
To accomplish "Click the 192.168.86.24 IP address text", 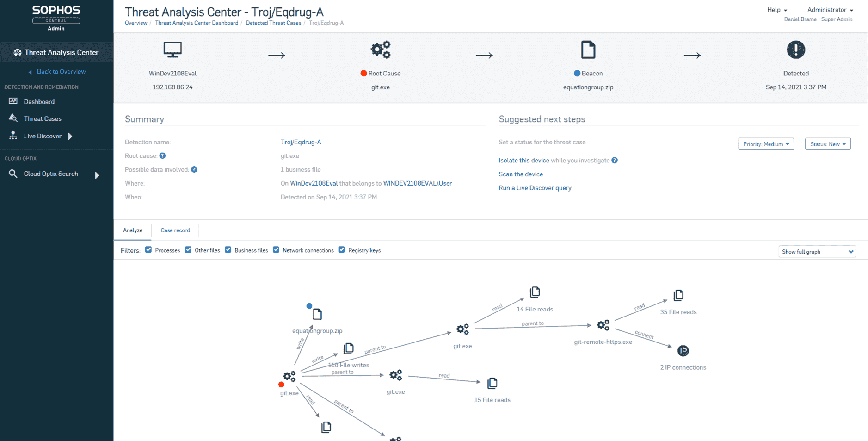I will click(x=172, y=87).
